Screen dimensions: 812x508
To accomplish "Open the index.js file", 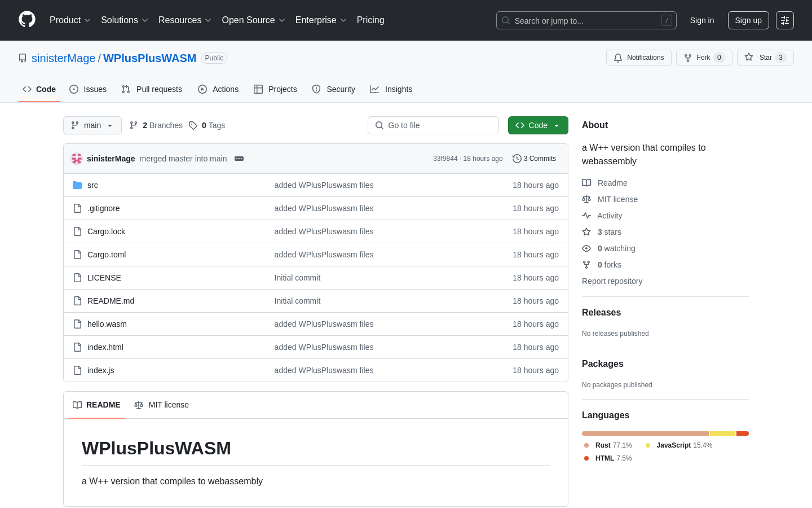I will [x=101, y=370].
